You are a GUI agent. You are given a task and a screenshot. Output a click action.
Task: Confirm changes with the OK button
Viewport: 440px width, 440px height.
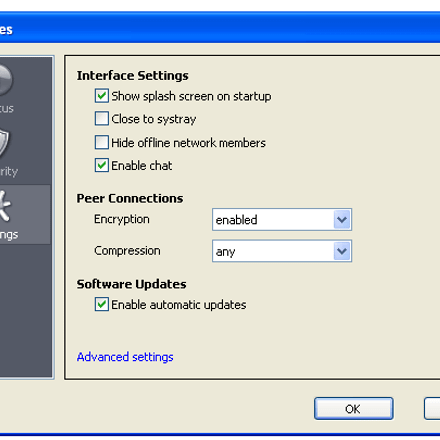pos(354,408)
